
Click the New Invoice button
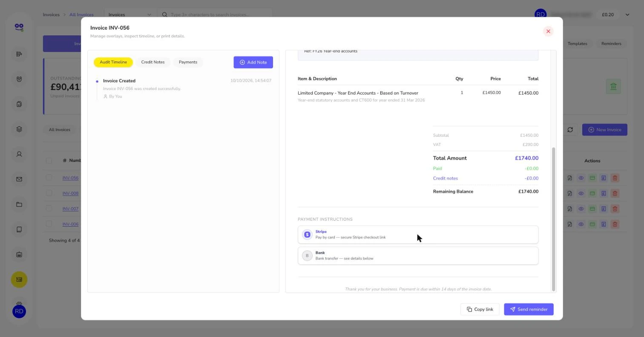pyautogui.click(x=605, y=130)
